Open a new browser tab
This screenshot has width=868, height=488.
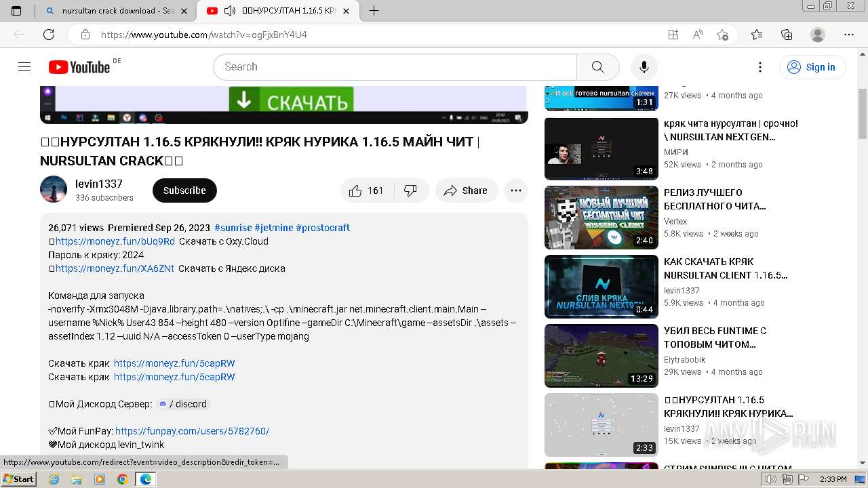pos(374,11)
